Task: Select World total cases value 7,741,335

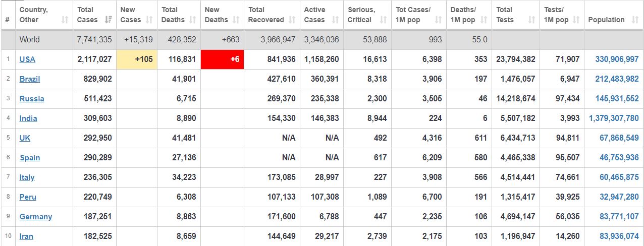Action: coord(94,39)
